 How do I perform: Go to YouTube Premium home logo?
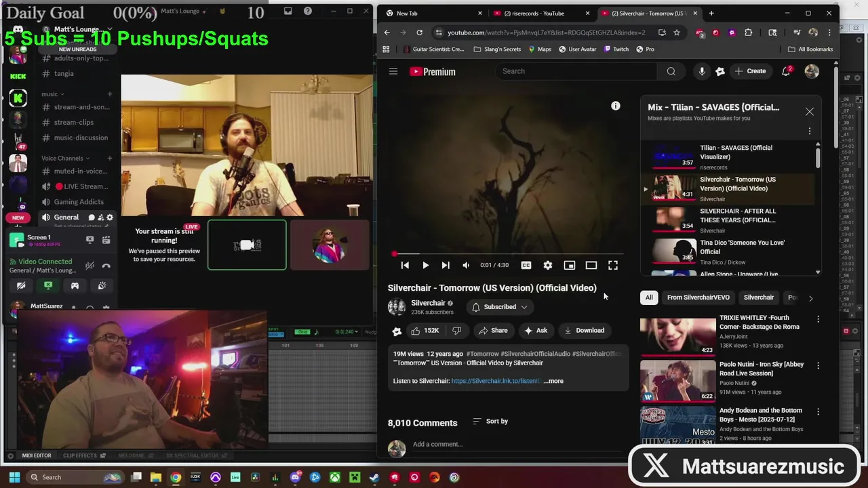(x=433, y=71)
